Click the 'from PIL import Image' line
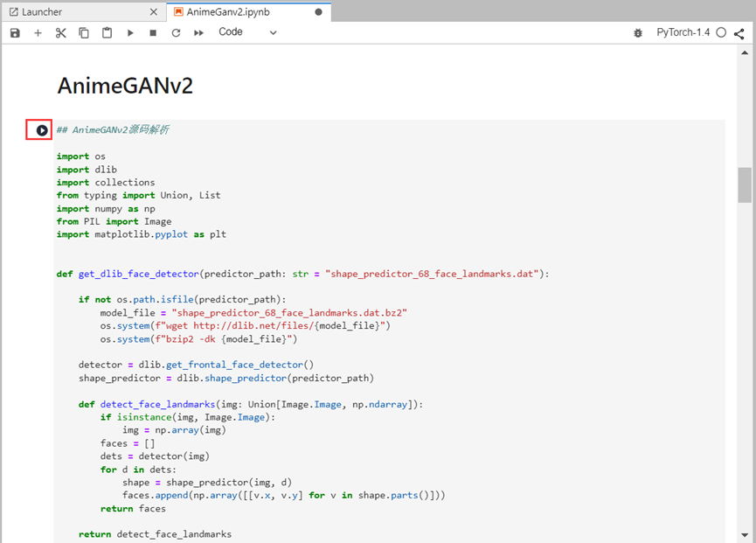This screenshot has width=756, height=543. (x=114, y=222)
